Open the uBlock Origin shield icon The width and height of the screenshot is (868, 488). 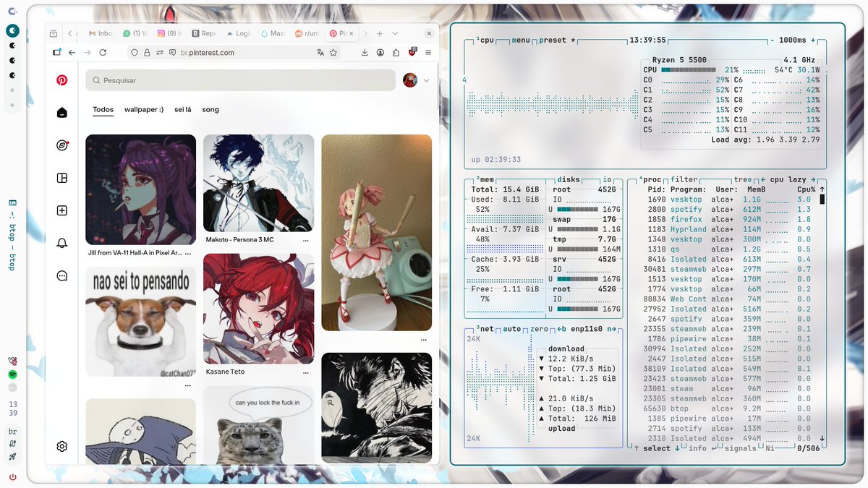pos(412,52)
